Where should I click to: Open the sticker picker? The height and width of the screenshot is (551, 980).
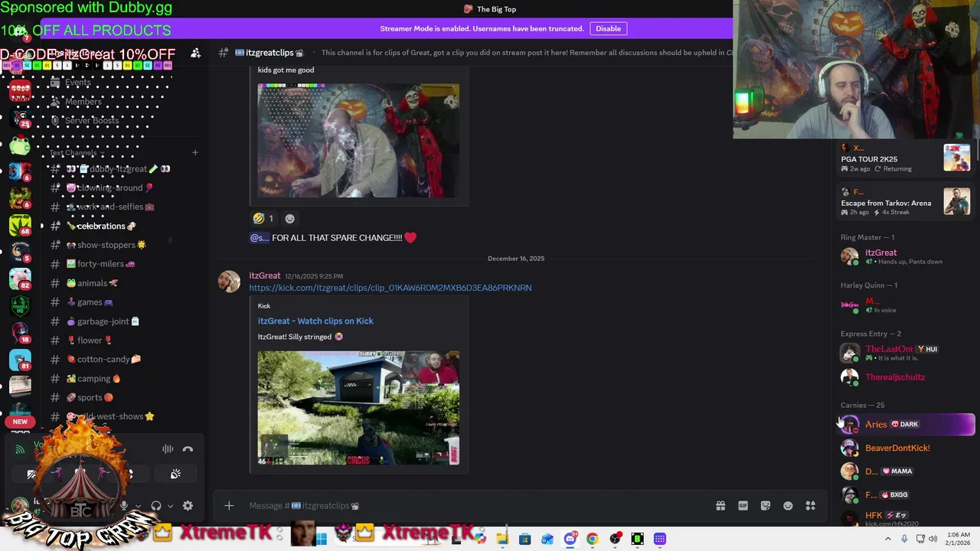766,506
